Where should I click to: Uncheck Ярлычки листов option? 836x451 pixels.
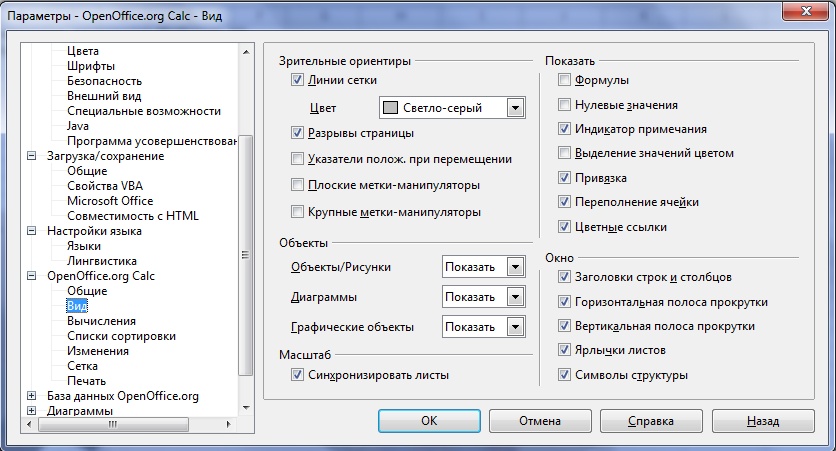[564, 350]
